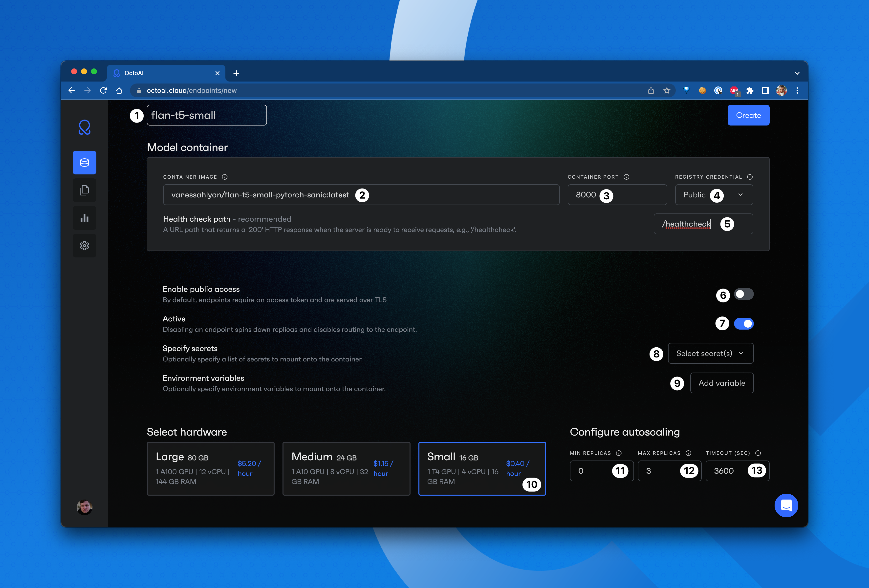The height and width of the screenshot is (588, 869).
Task: Open the documents copy icon in sidebar
Action: point(85,190)
